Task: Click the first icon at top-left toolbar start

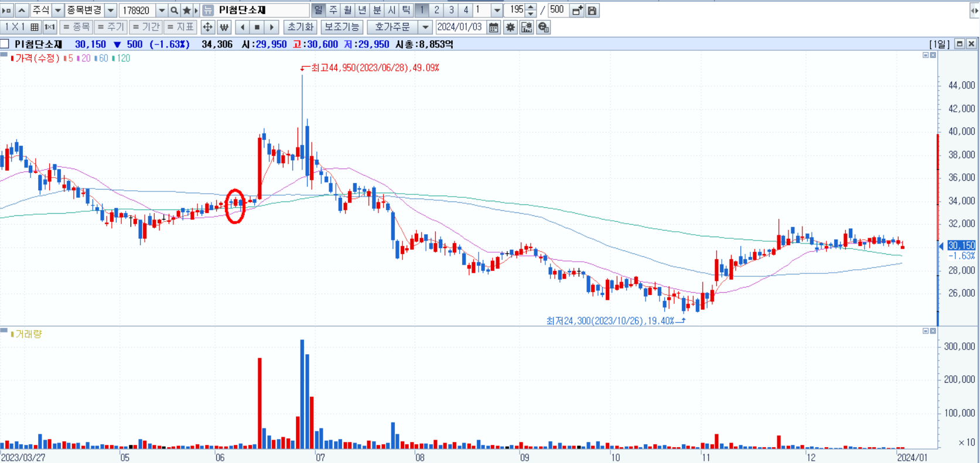Action: (7, 11)
